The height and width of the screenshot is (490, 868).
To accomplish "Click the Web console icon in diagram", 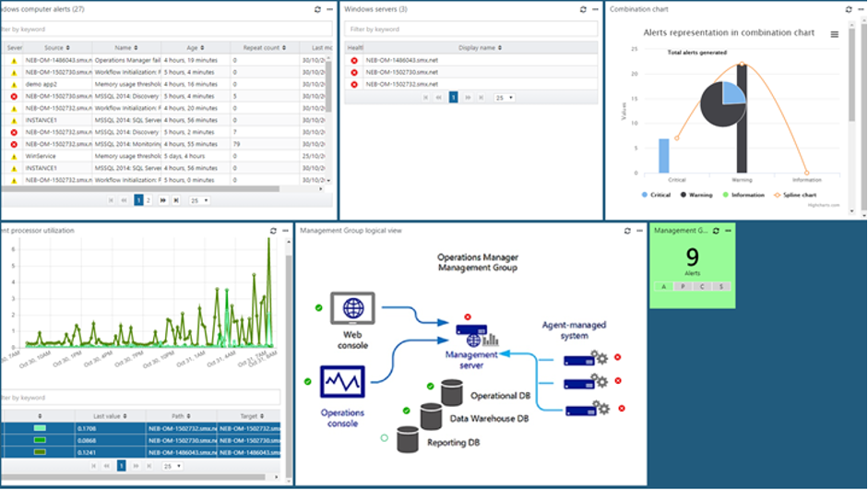I will click(352, 309).
